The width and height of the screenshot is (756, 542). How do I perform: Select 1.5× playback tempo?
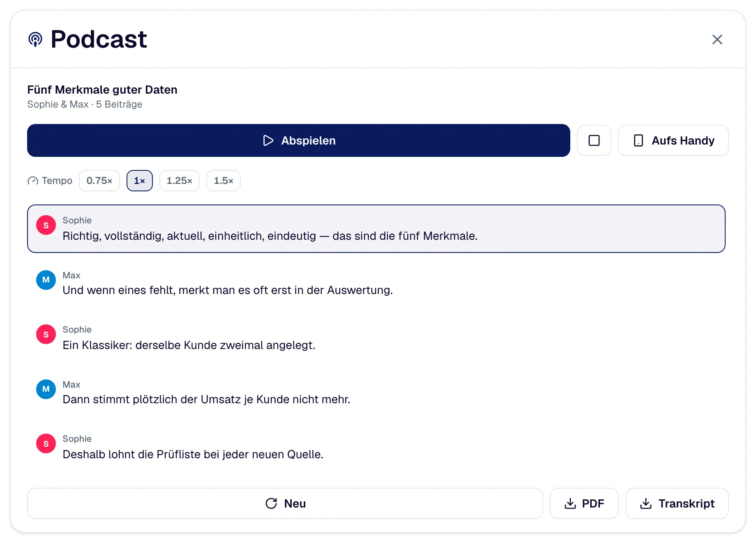(x=224, y=181)
